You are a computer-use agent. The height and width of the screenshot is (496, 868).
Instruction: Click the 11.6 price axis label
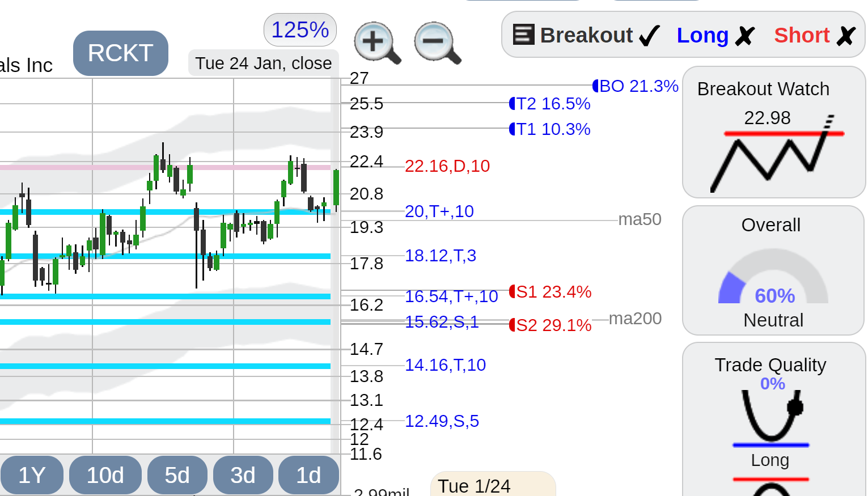366,454
